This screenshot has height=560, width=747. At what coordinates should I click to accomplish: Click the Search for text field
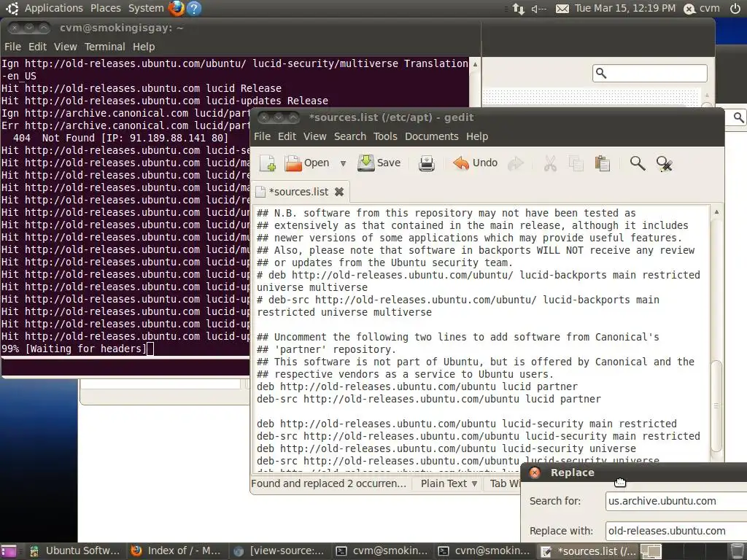[x=676, y=501]
